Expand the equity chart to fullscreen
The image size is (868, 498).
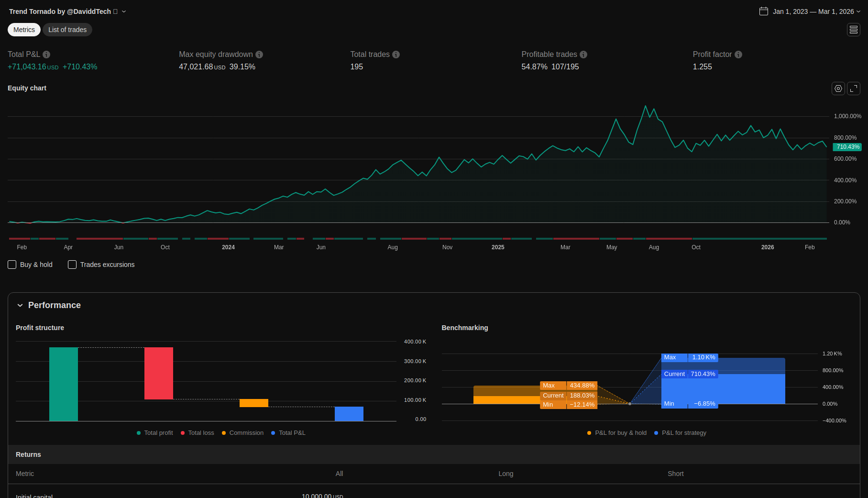tap(854, 89)
